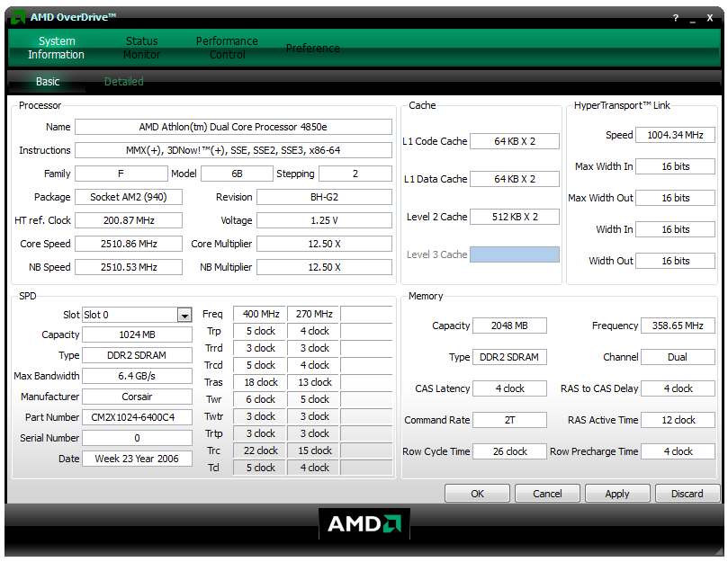Screen dimensions: 728x562
Task: Click the Part Number CM2X1024-6400C4 value
Action: pyautogui.click(x=137, y=417)
